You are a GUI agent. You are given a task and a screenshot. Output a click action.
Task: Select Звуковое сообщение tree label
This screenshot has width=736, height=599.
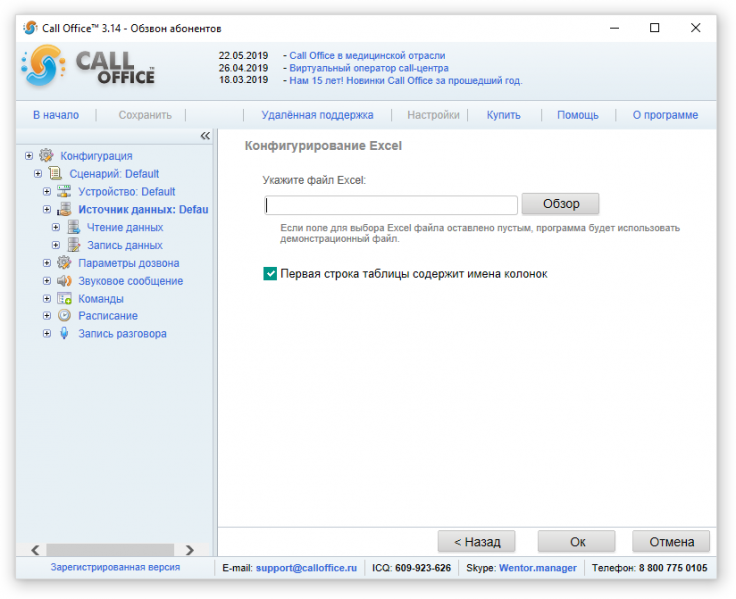(130, 281)
